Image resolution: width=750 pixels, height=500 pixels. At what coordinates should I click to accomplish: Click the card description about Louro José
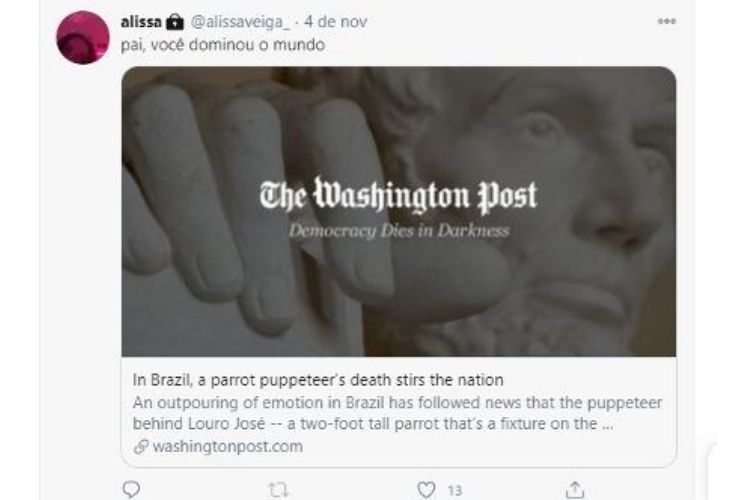coord(397,413)
